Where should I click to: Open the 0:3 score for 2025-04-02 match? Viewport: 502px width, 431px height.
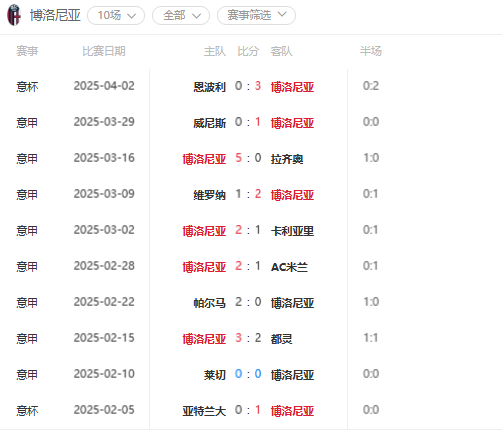pos(248,86)
